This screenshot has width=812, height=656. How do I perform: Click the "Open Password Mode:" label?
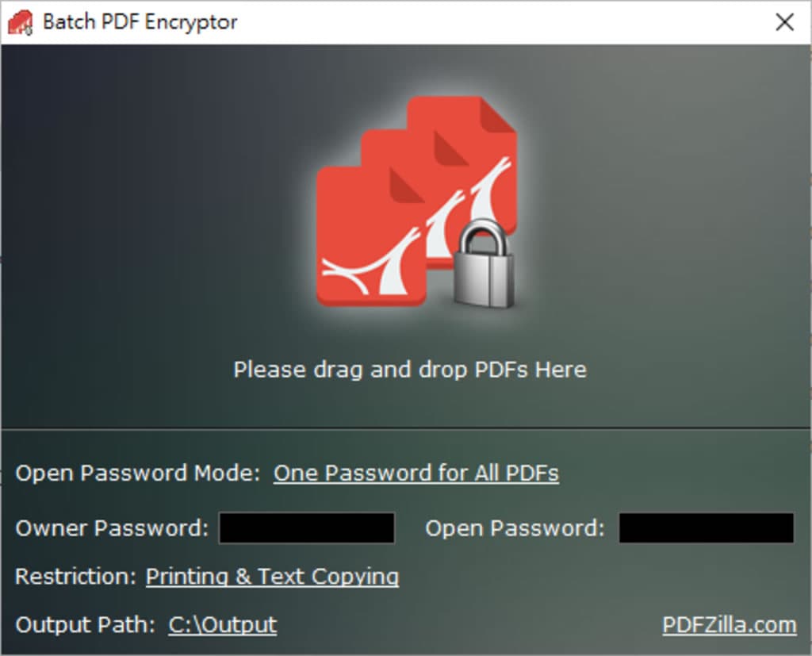click(138, 474)
